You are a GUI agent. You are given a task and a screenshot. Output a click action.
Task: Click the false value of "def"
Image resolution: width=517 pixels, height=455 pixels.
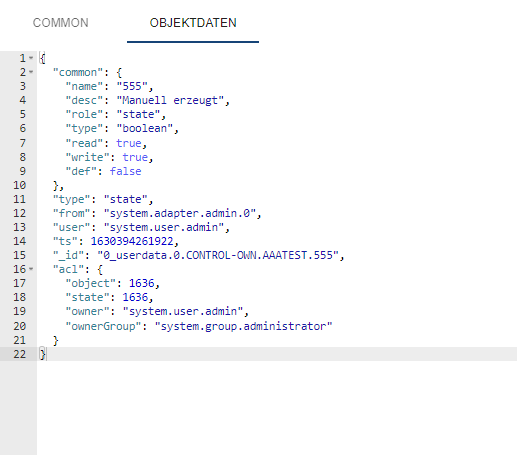tap(125, 171)
